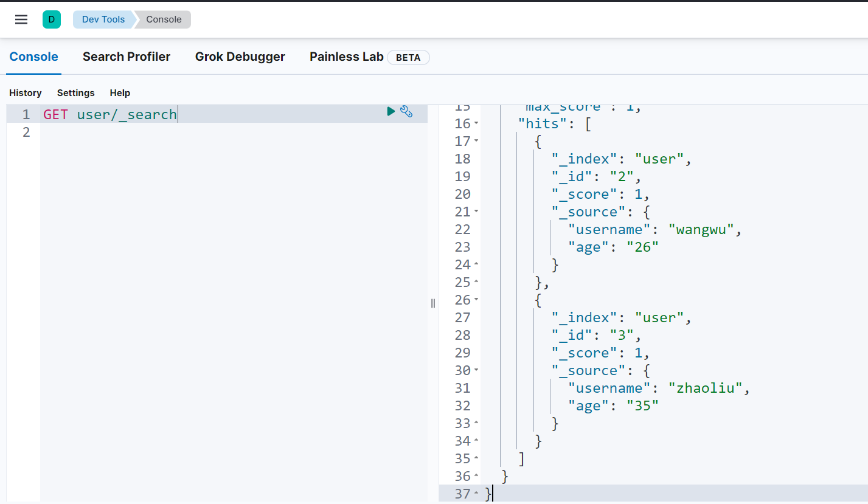Collapse the second hit object on line 26
This screenshot has width=868, height=504.
coord(476,300)
